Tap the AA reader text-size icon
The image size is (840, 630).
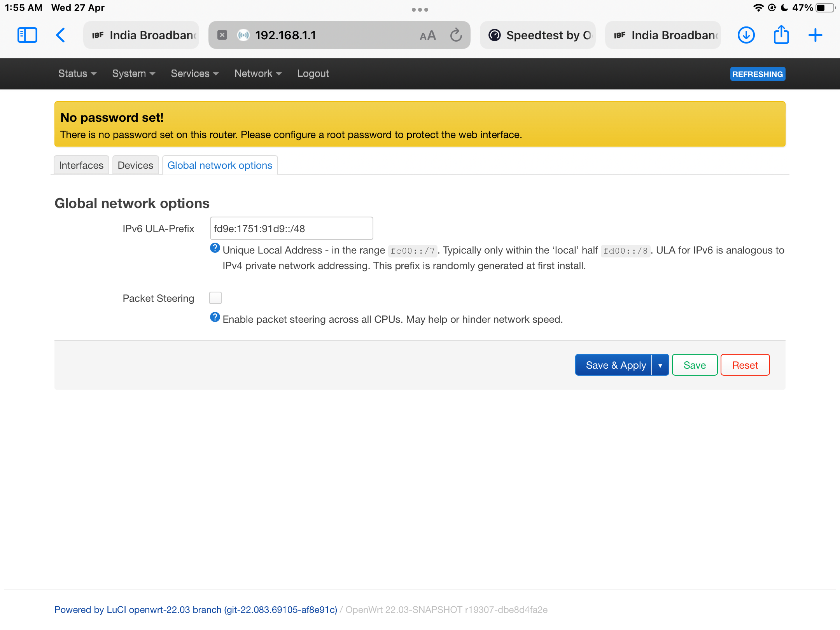pos(427,36)
